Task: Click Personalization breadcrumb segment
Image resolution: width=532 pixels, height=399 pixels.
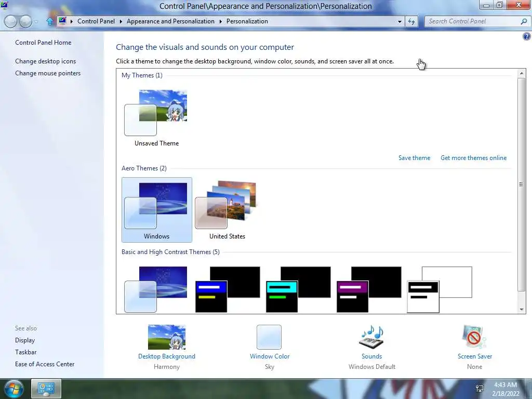Action: click(247, 21)
